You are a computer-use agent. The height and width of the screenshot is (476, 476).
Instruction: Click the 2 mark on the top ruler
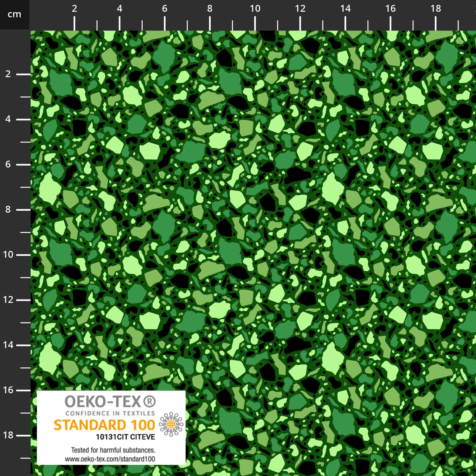tap(75, 9)
